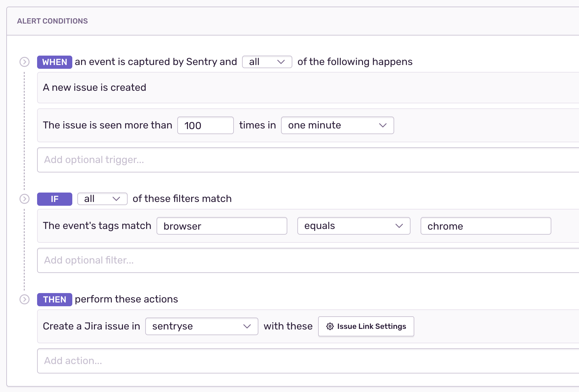Edit the 'browser' tag name field
The height and width of the screenshot is (392, 579).
[x=222, y=226]
